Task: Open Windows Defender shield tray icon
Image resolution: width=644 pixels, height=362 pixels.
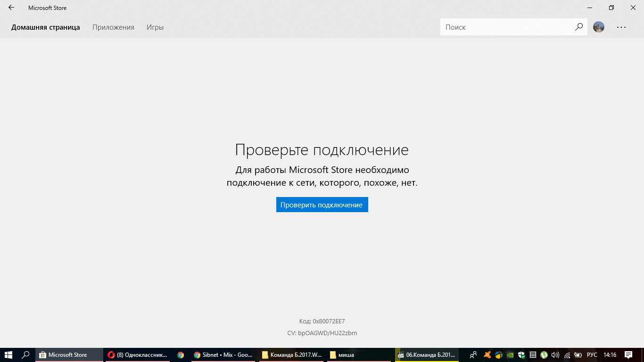Action: coord(521,354)
